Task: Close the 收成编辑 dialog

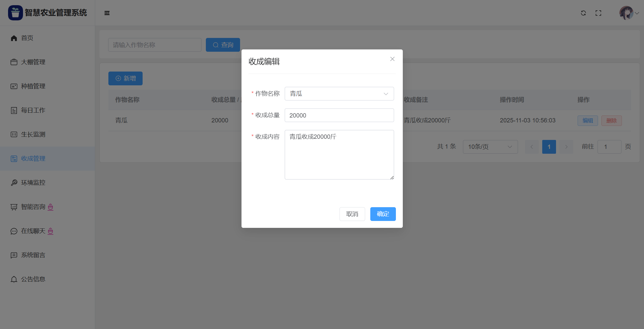Action: point(392,59)
